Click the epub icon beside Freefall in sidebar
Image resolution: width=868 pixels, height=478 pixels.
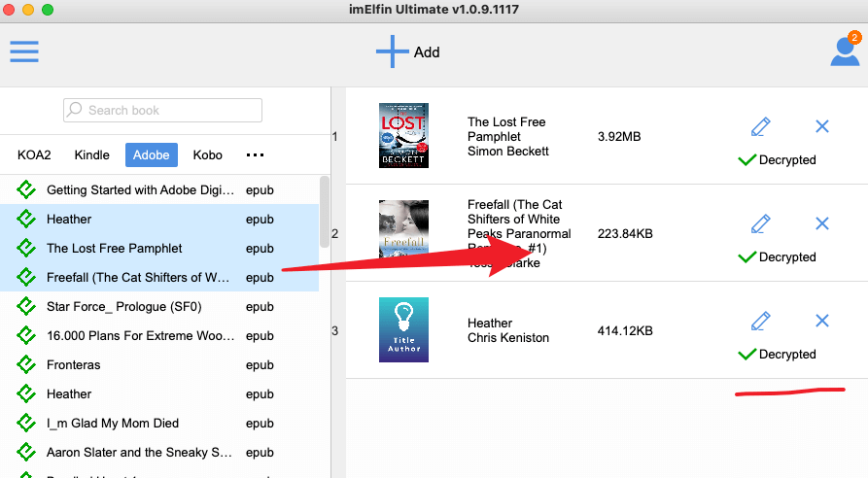pos(26,277)
